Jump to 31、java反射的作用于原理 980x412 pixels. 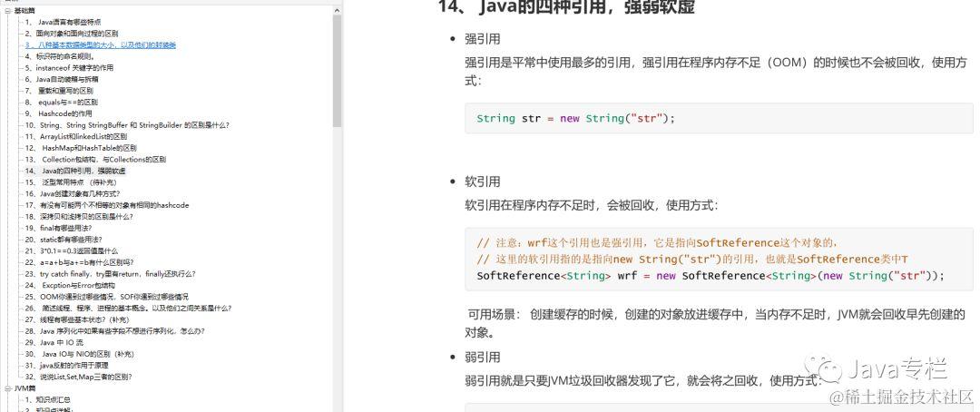66,366
